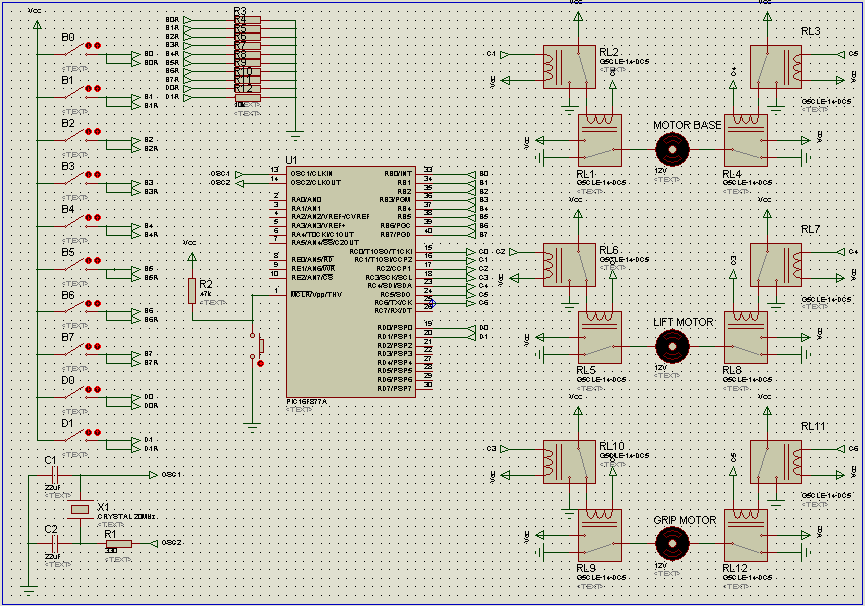The height and width of the screenshot is (606, 865).
Task: Toggle switch B6
Action: click(76, 309)
